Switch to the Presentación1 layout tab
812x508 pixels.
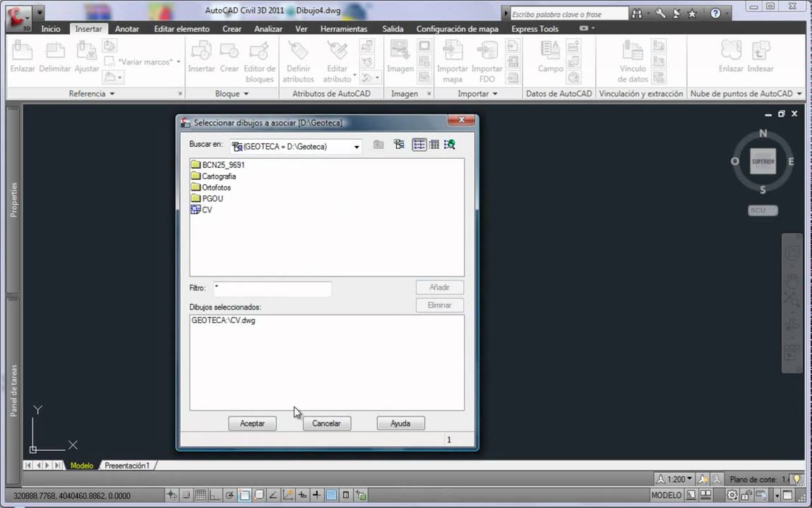(x=127, y=466)
